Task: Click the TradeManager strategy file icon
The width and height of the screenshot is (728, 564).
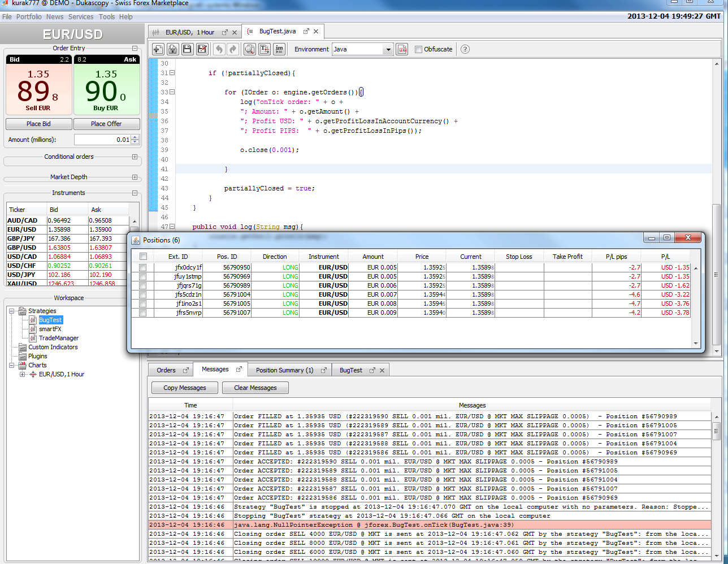Action: (33, 338)
